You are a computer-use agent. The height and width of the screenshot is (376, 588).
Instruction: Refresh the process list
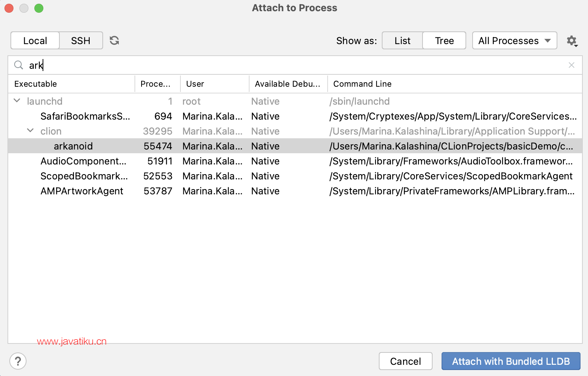[114, 40]
